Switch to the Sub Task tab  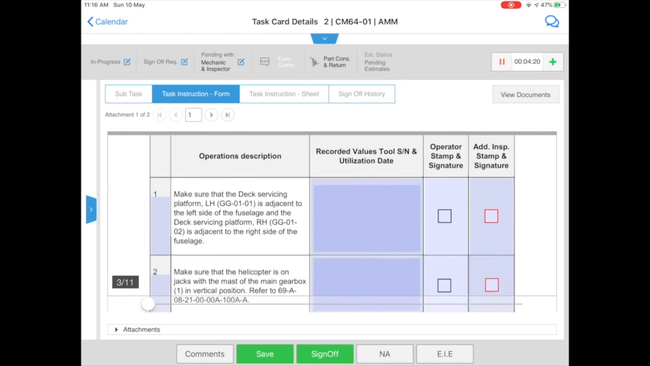(129, 94)
